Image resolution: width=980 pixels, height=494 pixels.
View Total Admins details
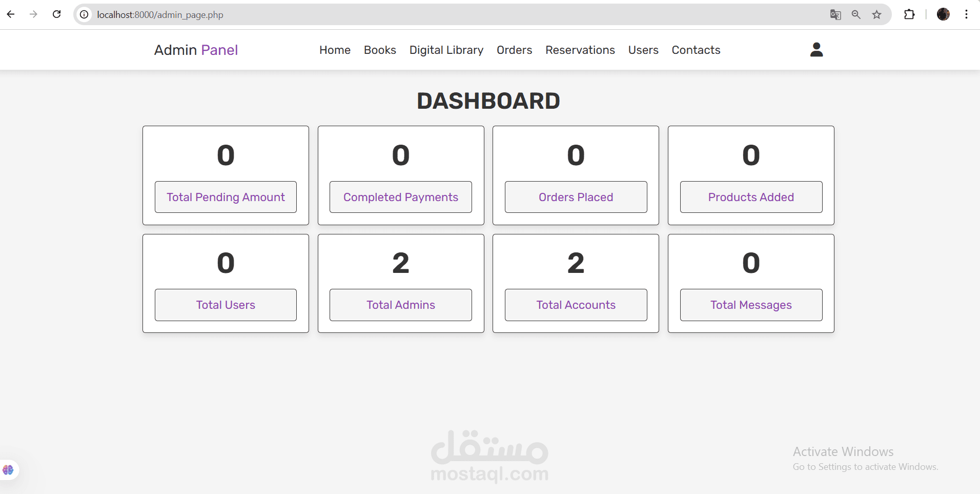coord(400,305)
